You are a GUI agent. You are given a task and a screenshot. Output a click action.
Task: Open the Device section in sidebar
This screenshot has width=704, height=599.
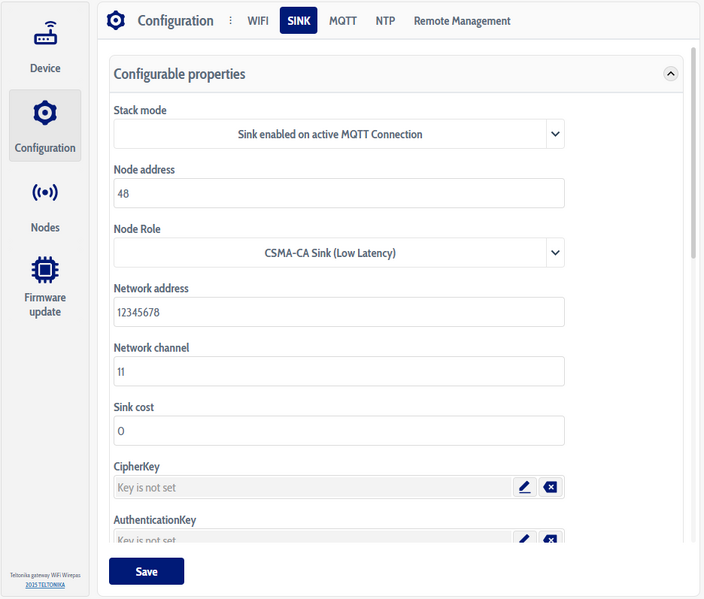click(x=45, y=48)
